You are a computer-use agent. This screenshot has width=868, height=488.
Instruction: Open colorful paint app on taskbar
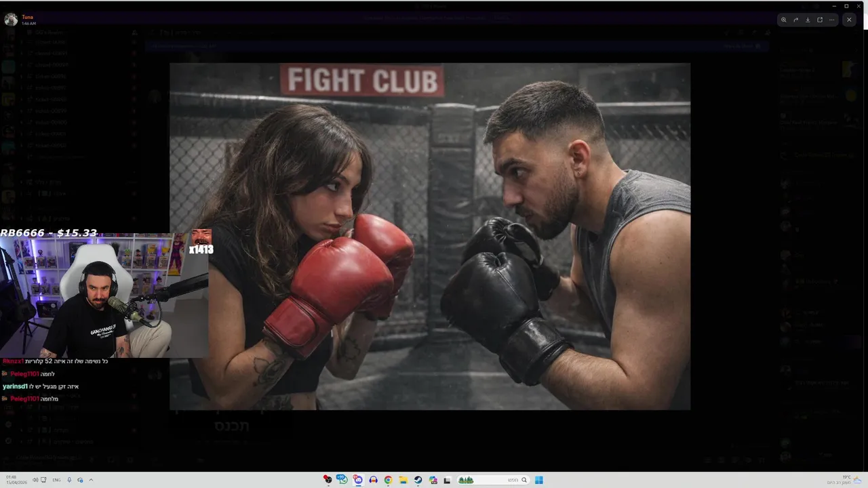pos(433,480)
